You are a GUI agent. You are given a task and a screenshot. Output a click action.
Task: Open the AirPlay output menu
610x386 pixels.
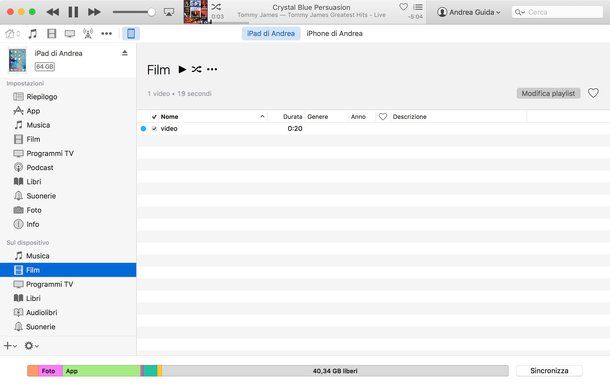point(169,12)
